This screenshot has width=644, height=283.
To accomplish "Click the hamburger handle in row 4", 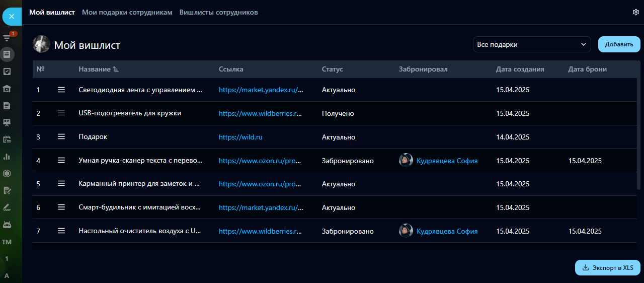I will 61,161.
